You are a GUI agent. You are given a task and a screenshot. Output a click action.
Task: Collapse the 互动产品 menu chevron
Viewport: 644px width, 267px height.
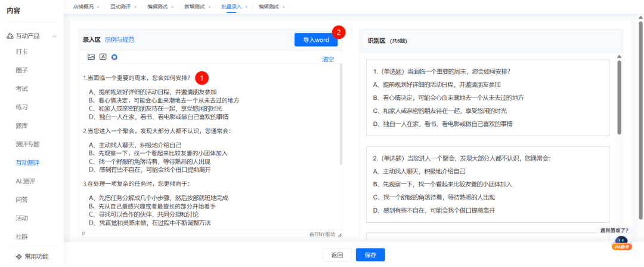point(55,36)
